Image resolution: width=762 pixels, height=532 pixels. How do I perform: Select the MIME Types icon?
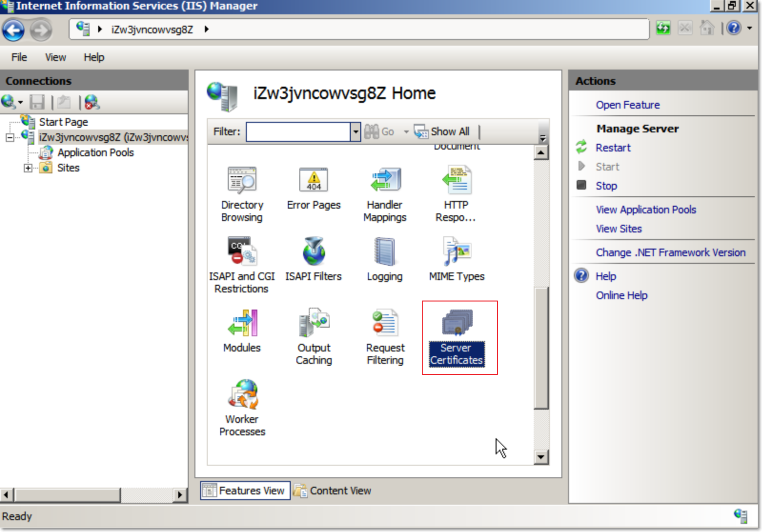point(457,252)
